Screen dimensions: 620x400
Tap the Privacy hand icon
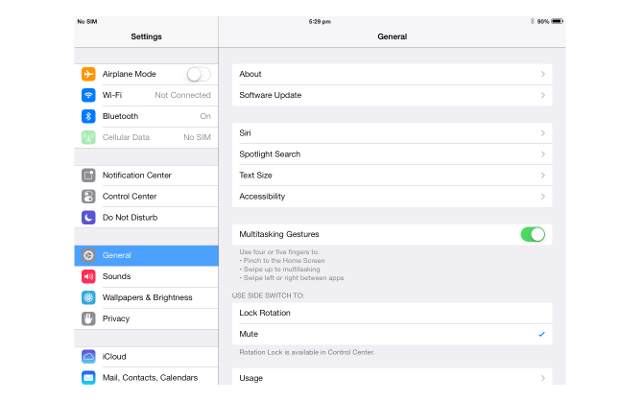pyautogui.click(x=88, y=319)
